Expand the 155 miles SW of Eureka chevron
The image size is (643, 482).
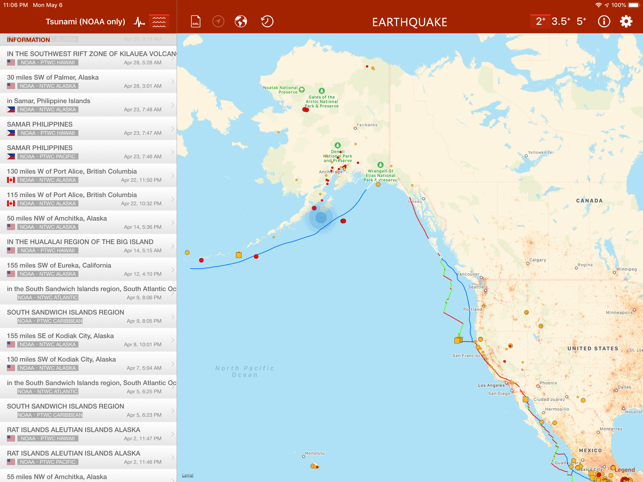click(173, 270)
